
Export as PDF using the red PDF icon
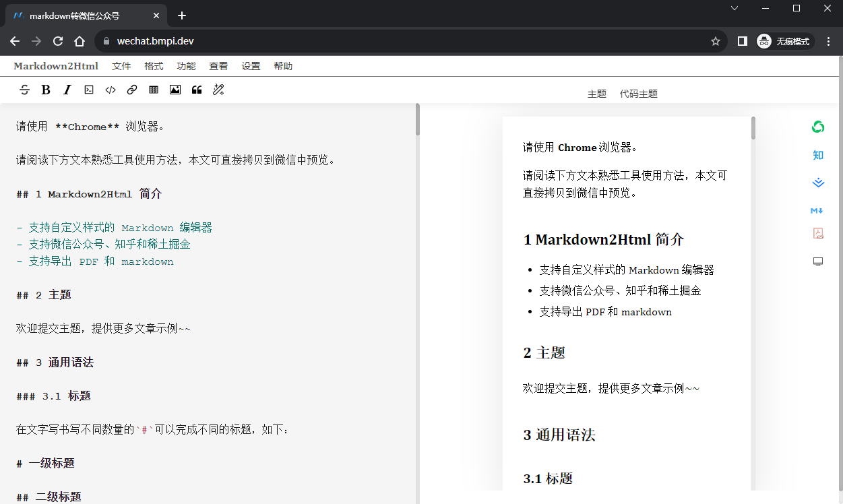coord(818,233)
